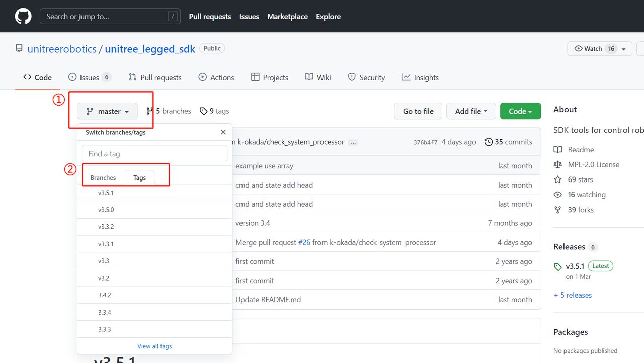Select tag v3.3.1 in the list
The width and height of the screenshot is (644, 363).
(x=154, y=244)
